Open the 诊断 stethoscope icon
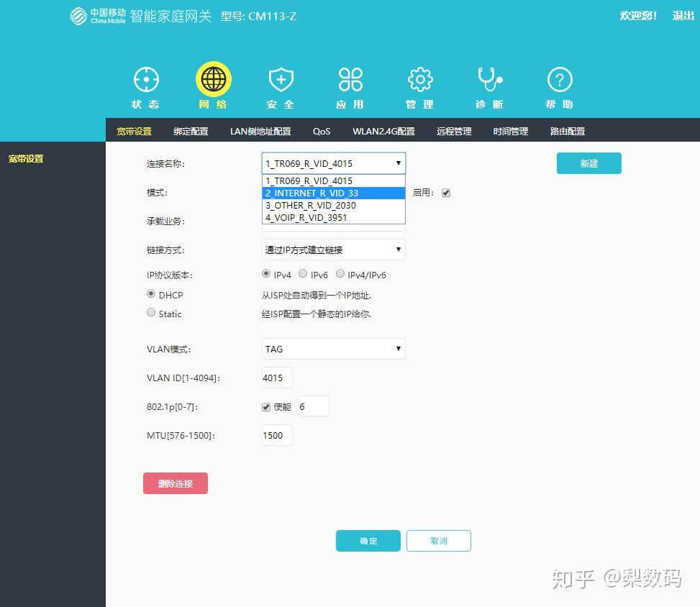 tap(490, 80)
